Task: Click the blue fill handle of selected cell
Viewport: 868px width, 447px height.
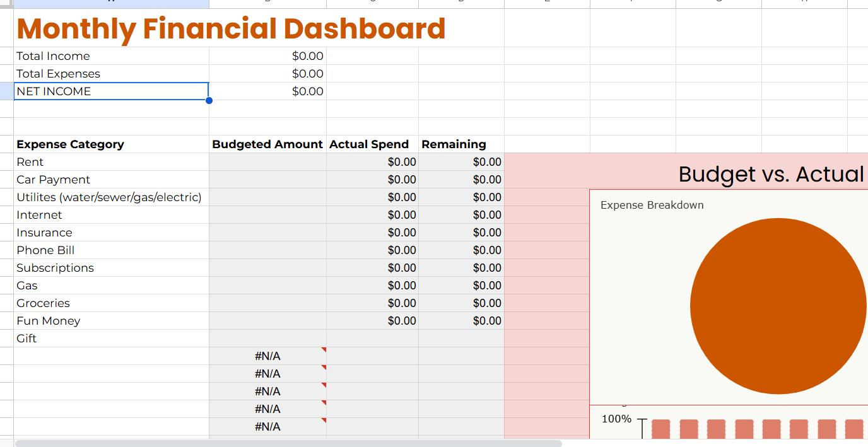Action: [x=209, y=100]
